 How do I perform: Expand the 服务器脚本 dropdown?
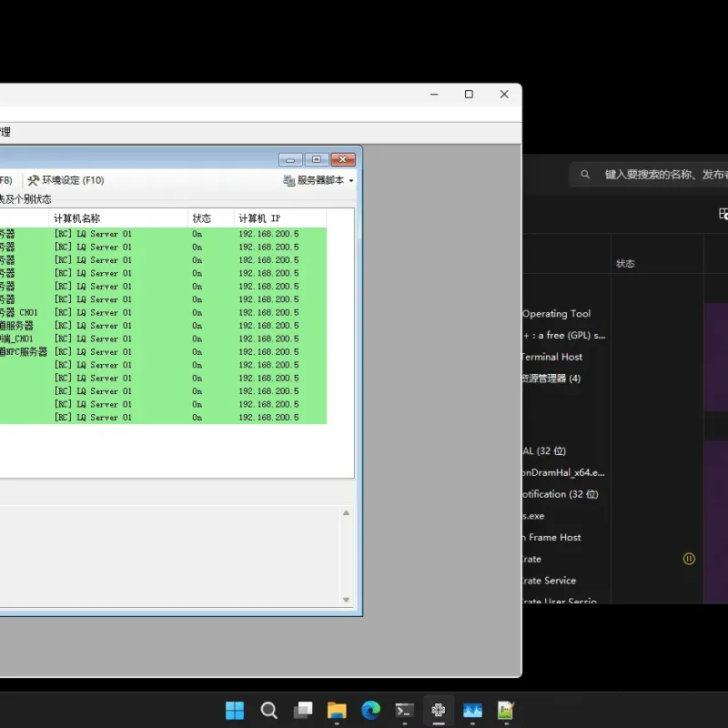318,180
